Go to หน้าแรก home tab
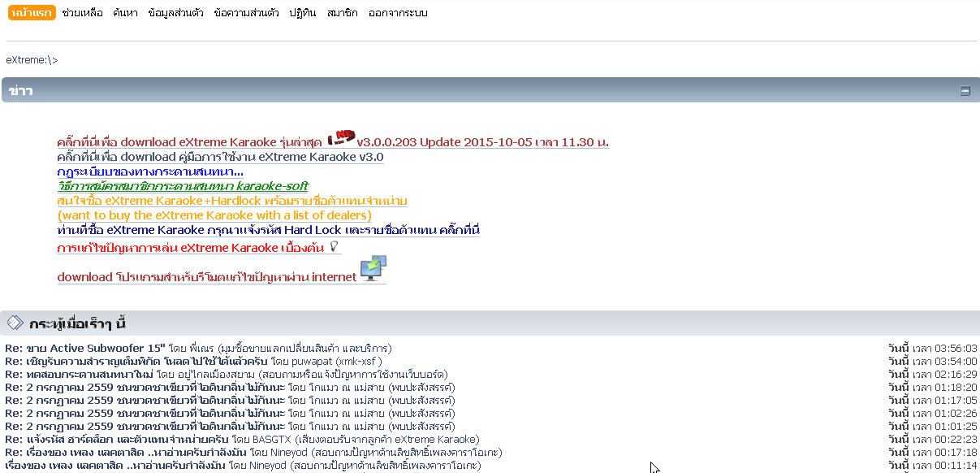Screen dimensions: 980x473 pos(32,13)
